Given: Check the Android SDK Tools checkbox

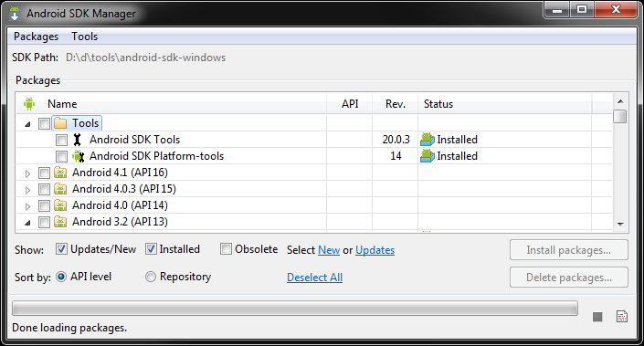Looking at the screenshot, I should 61,140.
